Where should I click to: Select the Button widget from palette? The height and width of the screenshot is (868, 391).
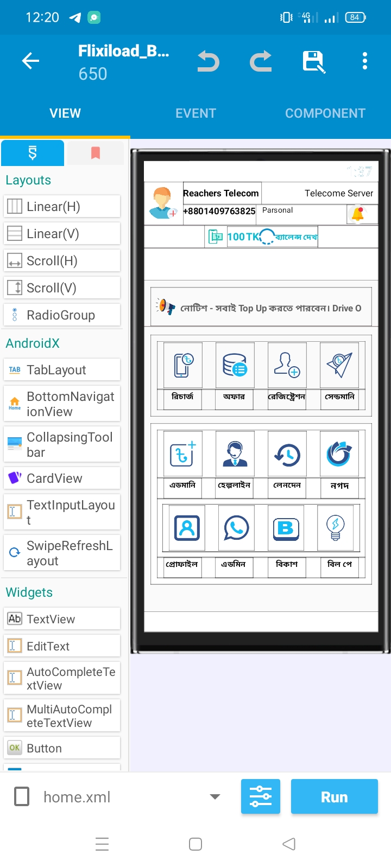tap(61, 748)
